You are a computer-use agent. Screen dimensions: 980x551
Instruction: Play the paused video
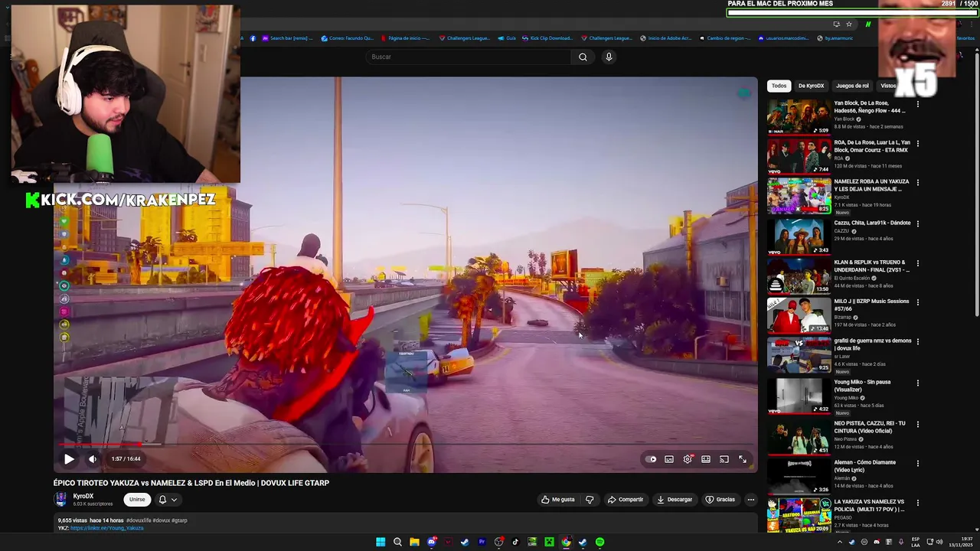69,459
